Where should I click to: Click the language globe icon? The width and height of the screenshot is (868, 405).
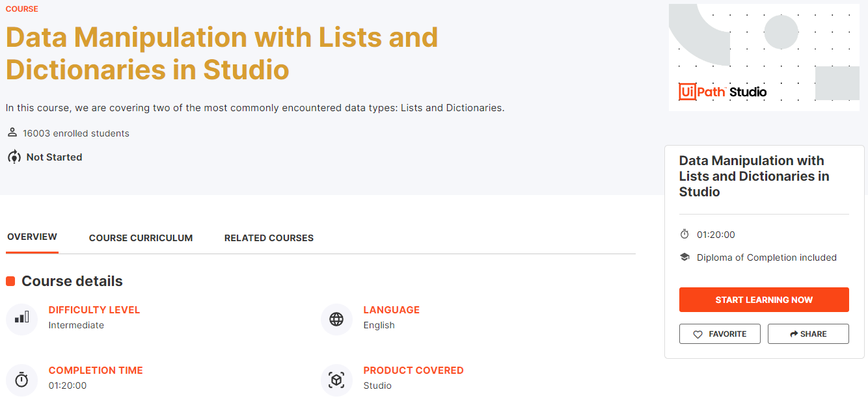[x=336, y=319]
